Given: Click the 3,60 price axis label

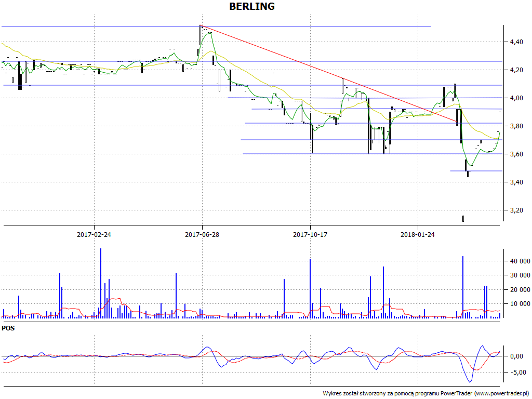Looking at the screenshot, I should 516,154.
